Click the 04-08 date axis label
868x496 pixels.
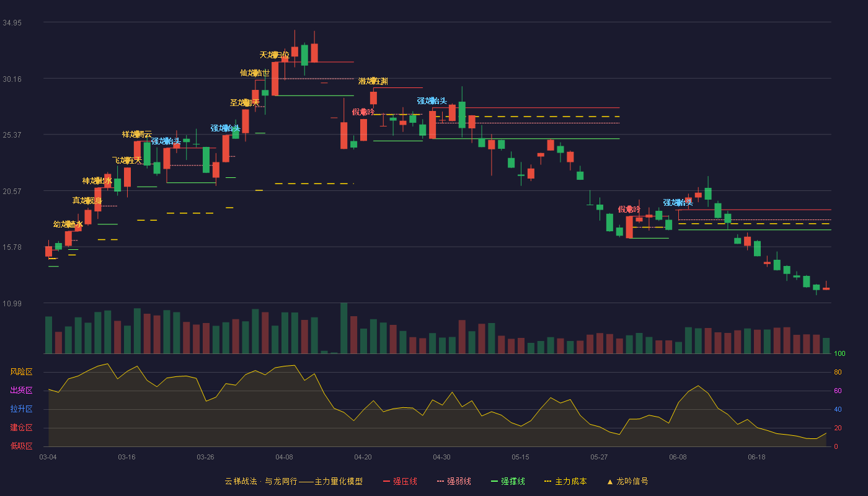[284, 457]
